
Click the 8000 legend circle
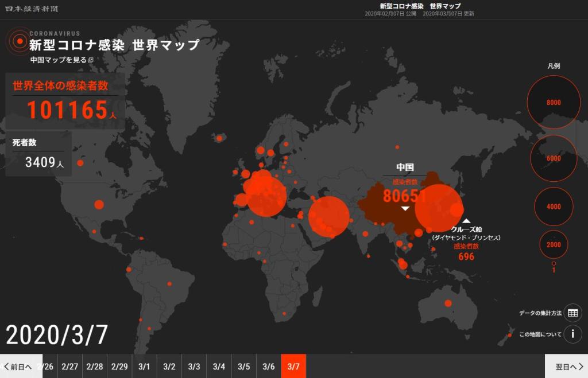[554, 103]
